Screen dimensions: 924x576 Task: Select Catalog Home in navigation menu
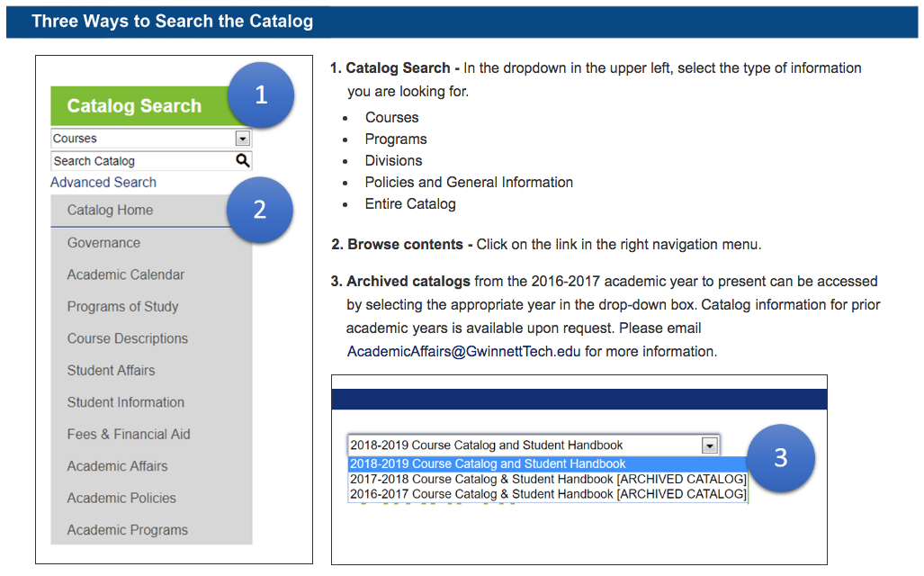(110, 211)
